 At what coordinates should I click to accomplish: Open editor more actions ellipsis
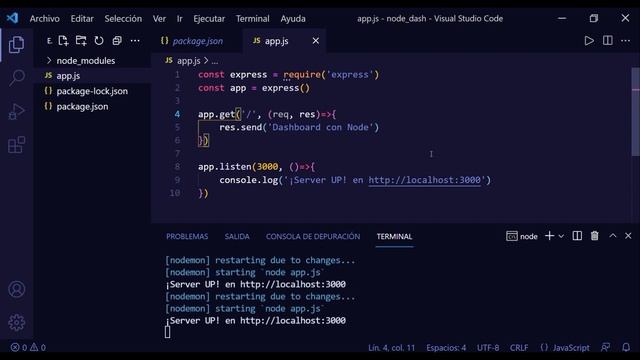click(x=626, y=40)
